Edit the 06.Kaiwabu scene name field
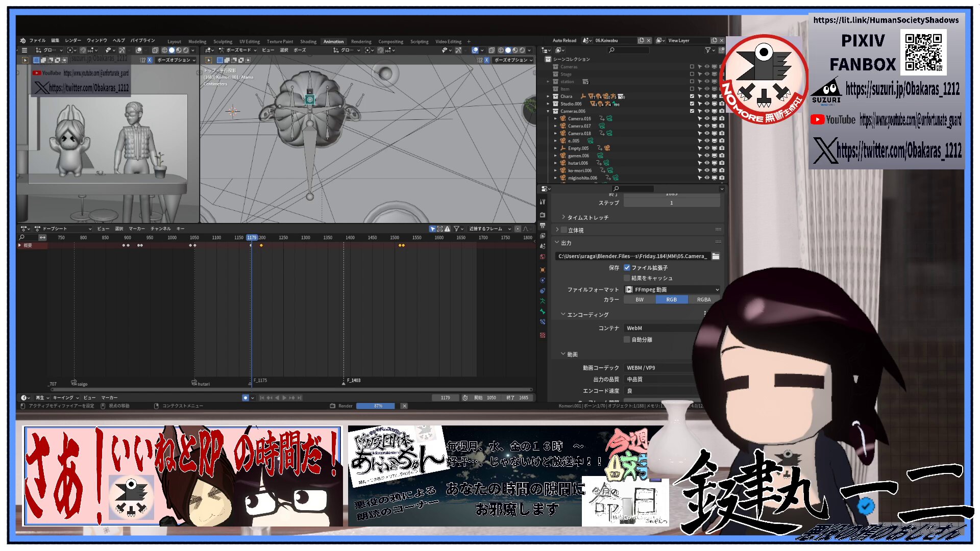The image size is (980, 551). [615, 41]
